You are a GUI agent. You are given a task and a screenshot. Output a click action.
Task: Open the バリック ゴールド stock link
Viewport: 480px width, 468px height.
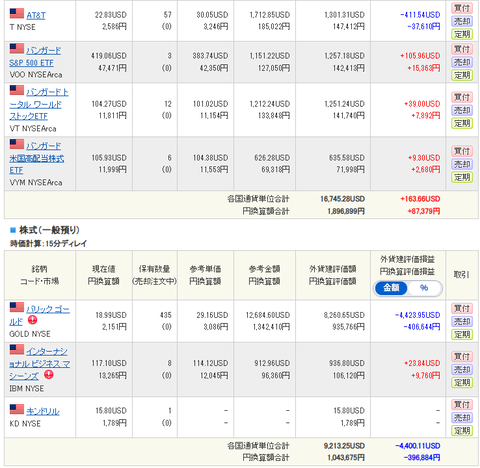tap(40, 315)
